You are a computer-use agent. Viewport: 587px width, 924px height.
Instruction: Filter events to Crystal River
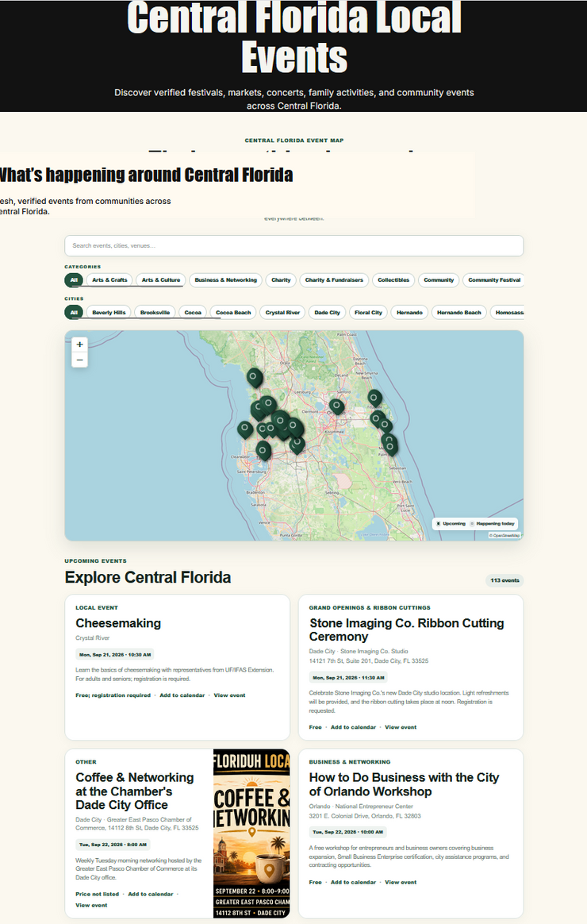click(282, 312)
